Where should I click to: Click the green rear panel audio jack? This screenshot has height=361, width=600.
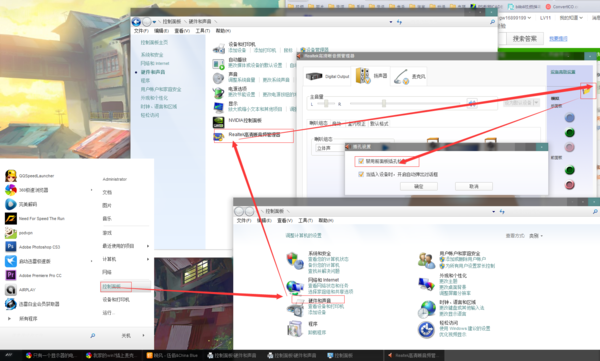tap(569, 133)
